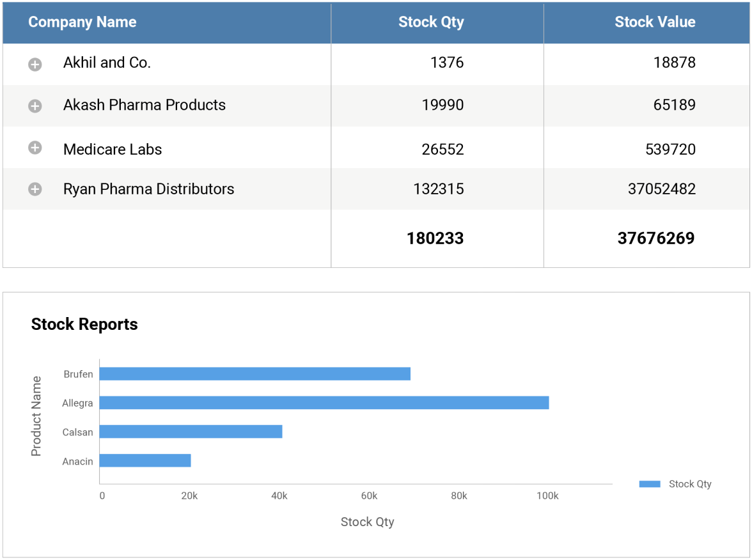
Task: Click the 100k mark on the Stock Qty axis
Action: (x=549, y=495)
